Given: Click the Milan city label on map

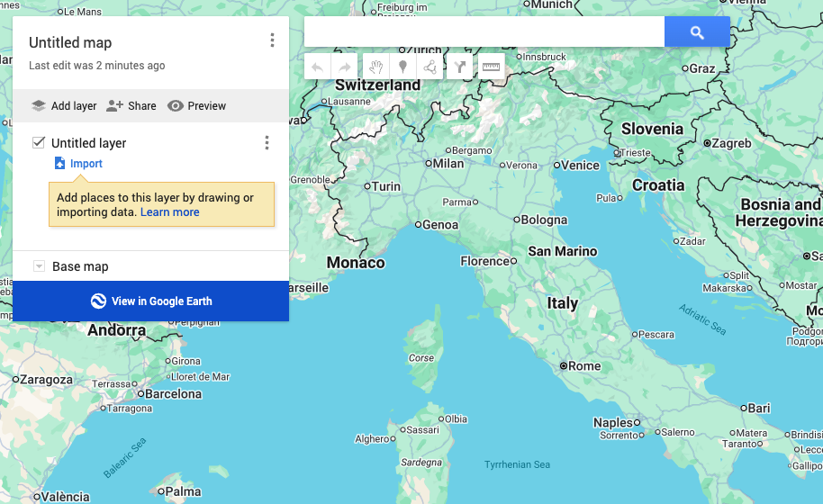Looking at the screenshot, I should pyautogui.click(x=448, y=164).
